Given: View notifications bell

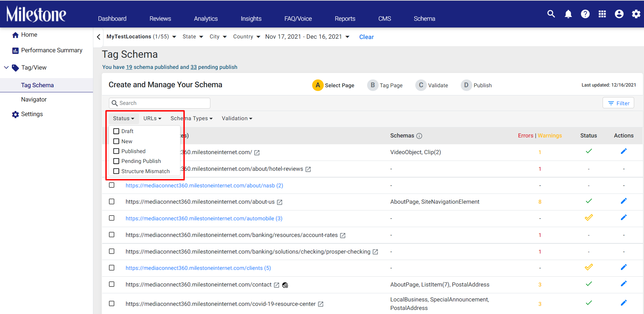Looking at the screenshot, I should [x=568, y=14].
